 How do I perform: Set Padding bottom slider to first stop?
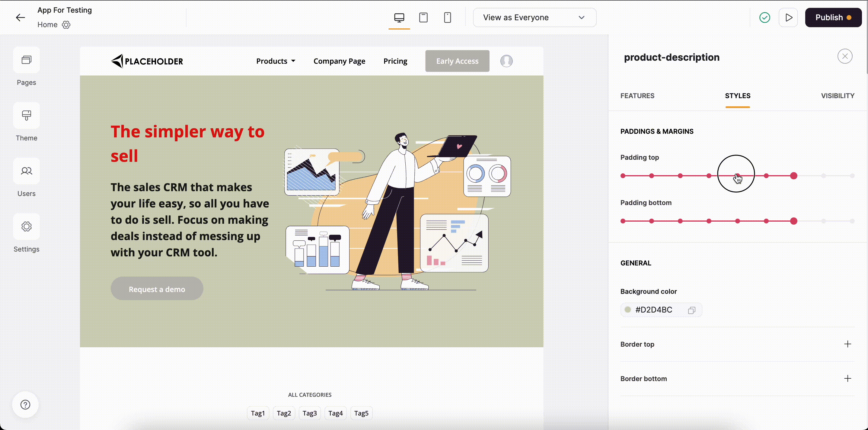(623, 221)
